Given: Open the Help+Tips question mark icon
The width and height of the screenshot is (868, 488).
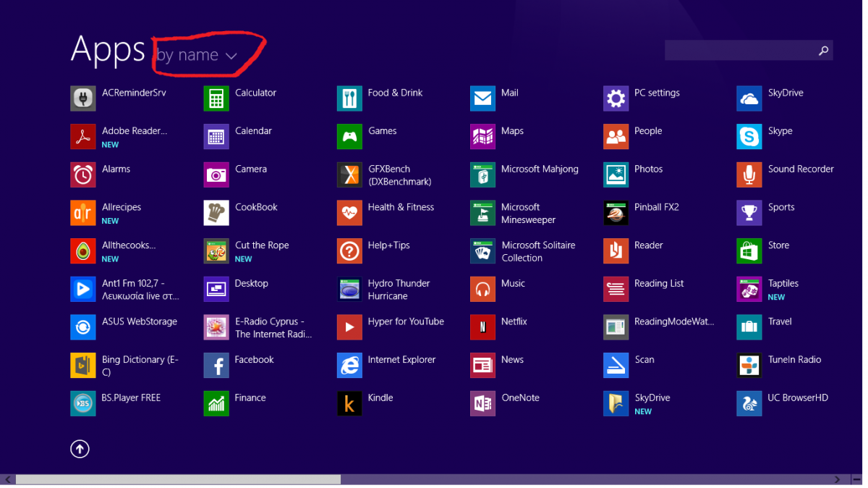Looking at the screenshot, I should coord(349,251).
